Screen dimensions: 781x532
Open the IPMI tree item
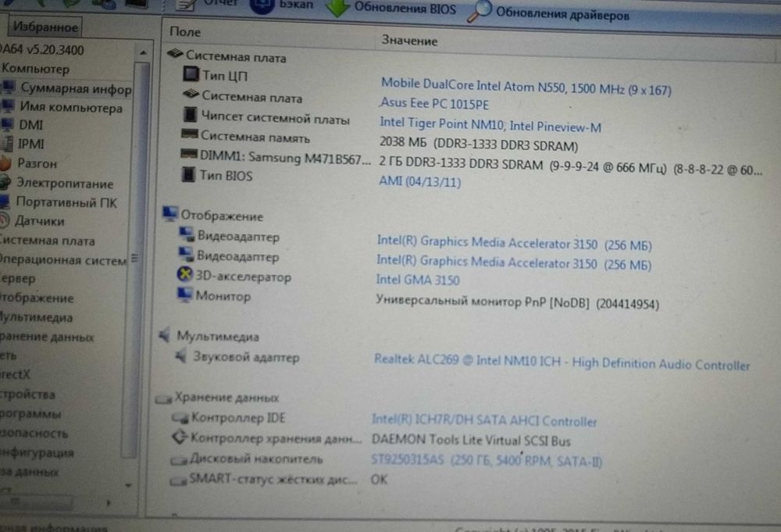tap(31, 144)
